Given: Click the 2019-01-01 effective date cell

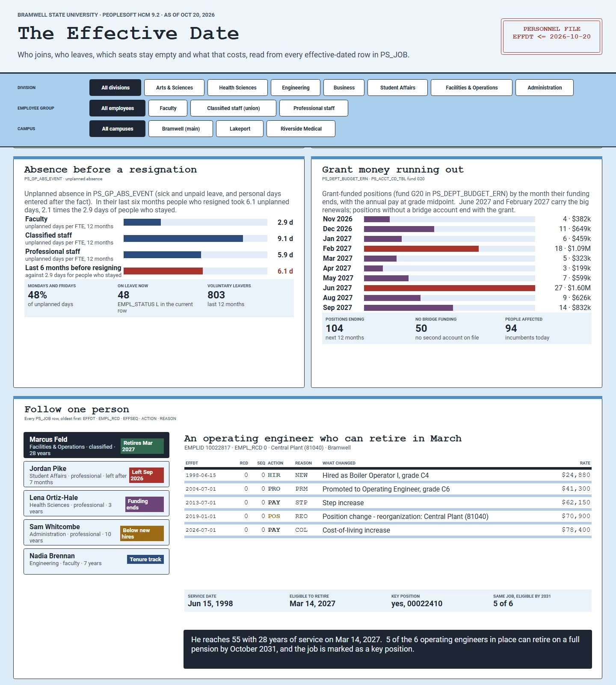Looking at the screenshot, I should [x=201, y=516].
